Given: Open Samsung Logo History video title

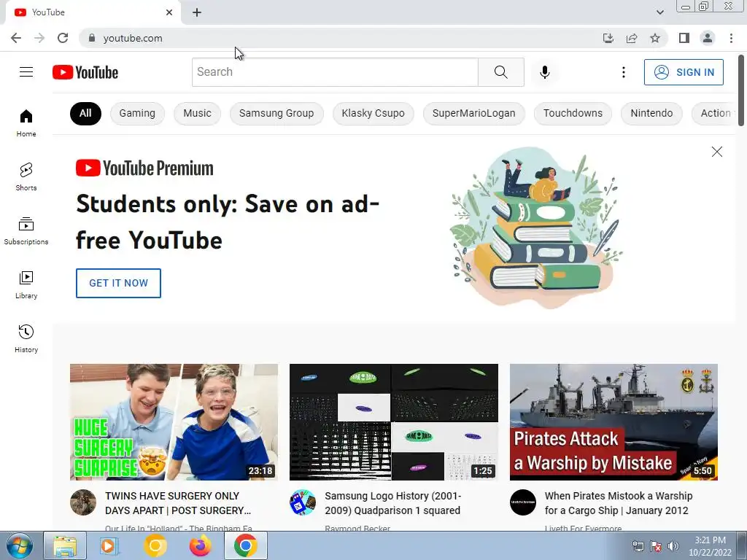Looking at the screenshot, I should pyautogui.click(x=393, y=503).
